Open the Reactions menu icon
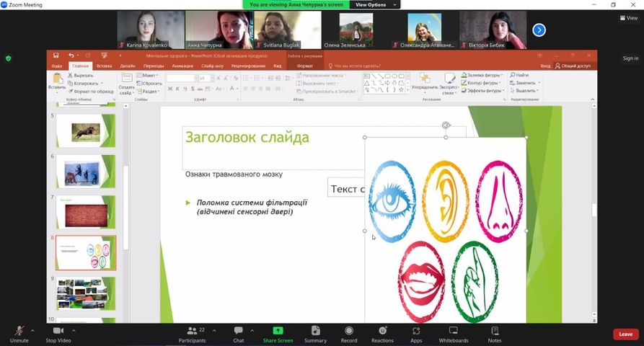This screenshot has height=346, width=644. pyautogui.click(x=382, y=332)
